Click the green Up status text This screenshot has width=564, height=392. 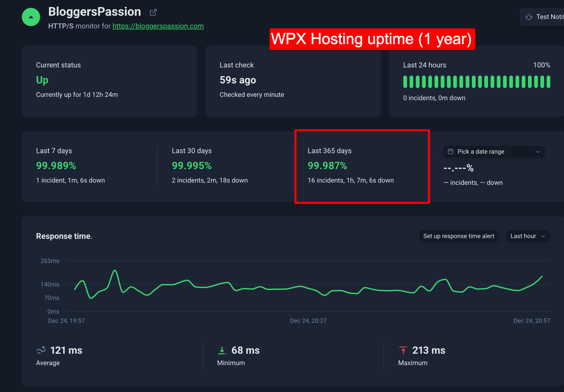pos(42,80)
